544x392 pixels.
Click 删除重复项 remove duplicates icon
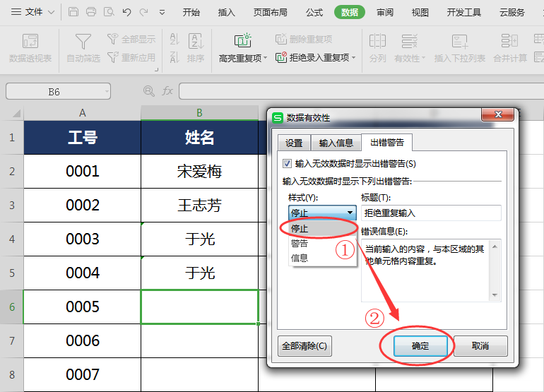click(x=281, y=39)
